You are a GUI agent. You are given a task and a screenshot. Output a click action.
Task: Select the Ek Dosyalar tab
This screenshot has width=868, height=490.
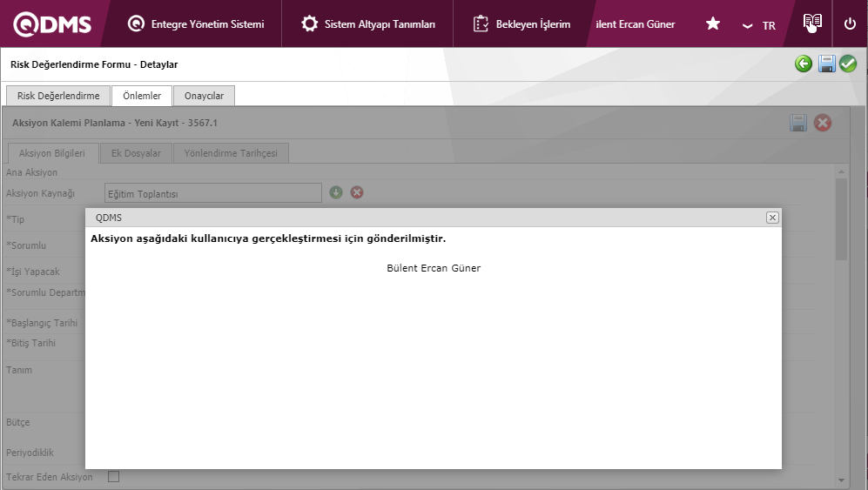[136, 153]
